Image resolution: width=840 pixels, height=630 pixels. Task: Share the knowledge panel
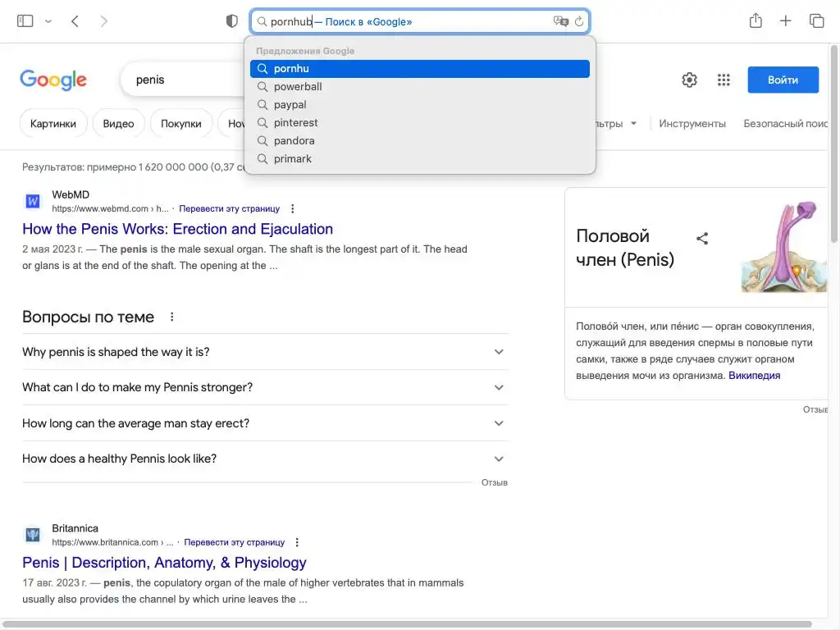click(x=702, y=239)
